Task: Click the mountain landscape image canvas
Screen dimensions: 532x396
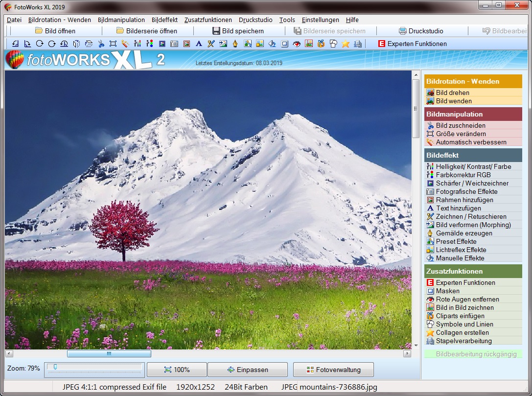Action: [x=208, y=210]
